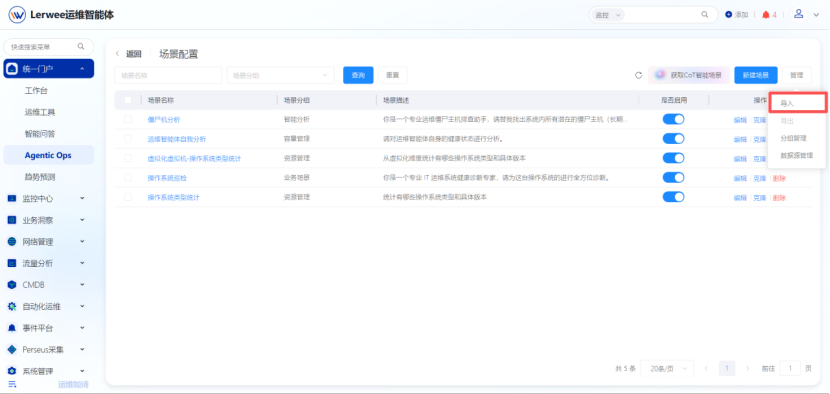Click the 前往 page number input
This screenshot has width=830, height=394.
pos(790,368)
